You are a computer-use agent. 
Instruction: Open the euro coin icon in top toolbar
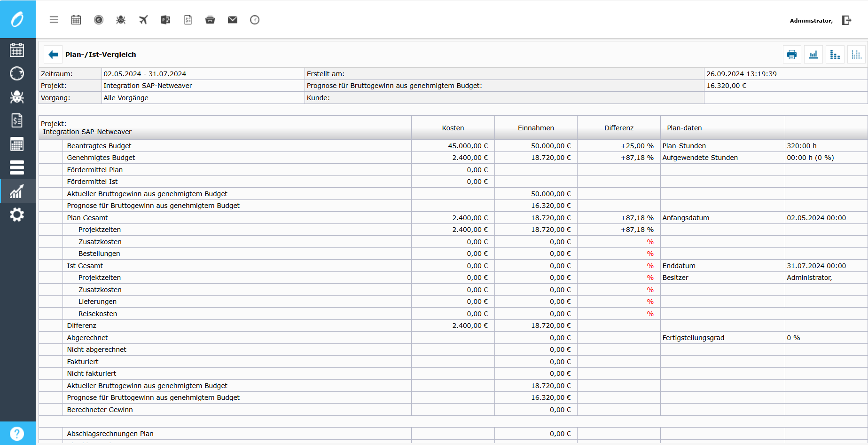[x=99, y=20]
